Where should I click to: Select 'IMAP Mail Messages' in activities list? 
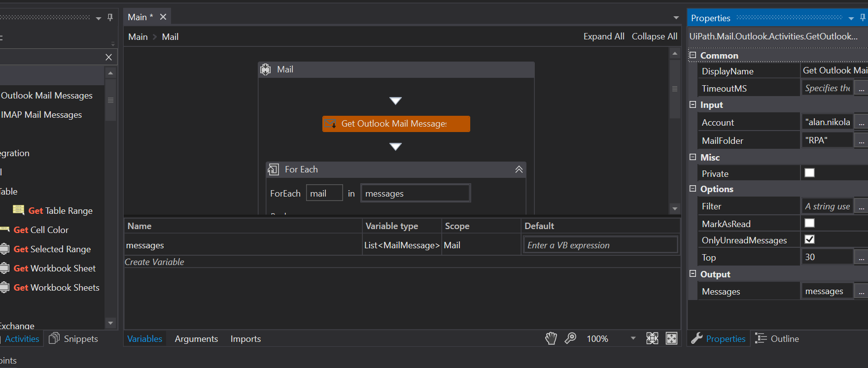(x=41, y=115)
